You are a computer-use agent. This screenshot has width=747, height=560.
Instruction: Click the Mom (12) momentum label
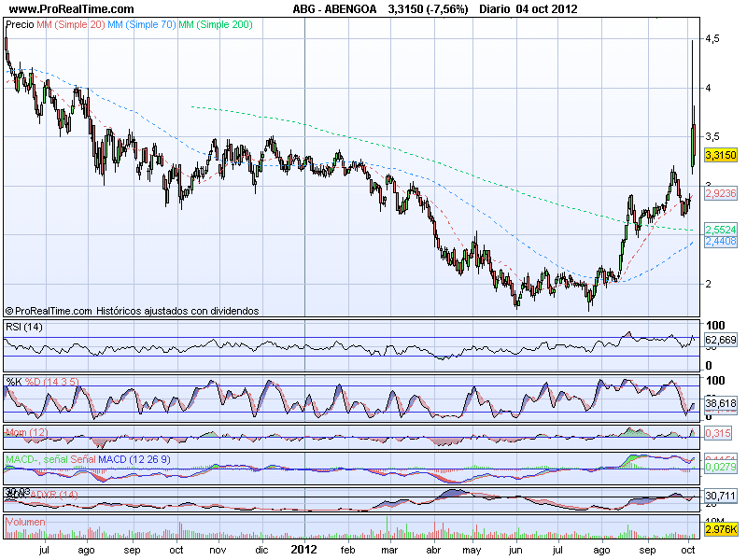pyautogui.click(x=27, y=432)
